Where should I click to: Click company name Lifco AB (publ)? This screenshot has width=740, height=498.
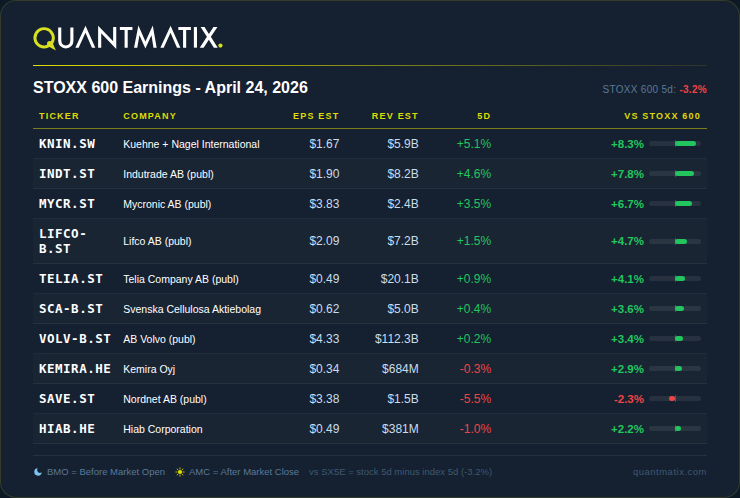[x=157, y=241]
